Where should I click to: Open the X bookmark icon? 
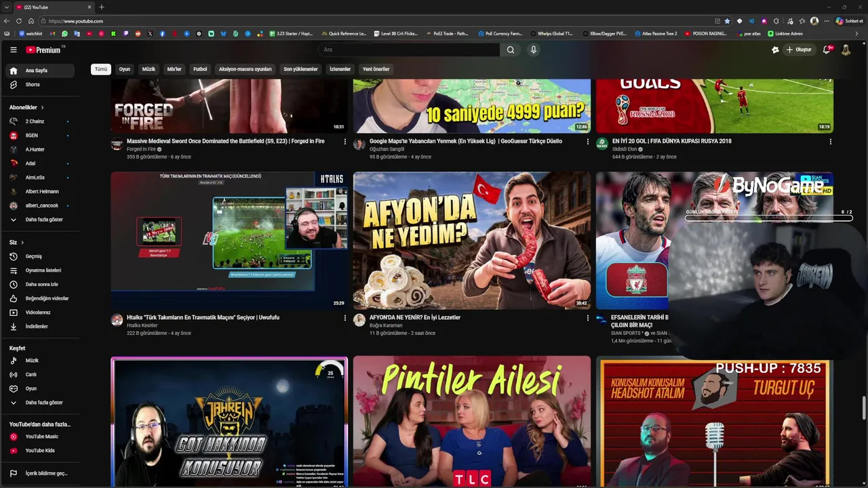click(x=150, y=33)
